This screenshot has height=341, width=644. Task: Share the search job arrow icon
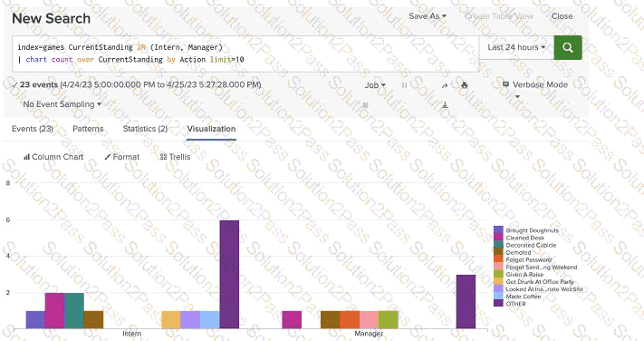coord(445,85)
